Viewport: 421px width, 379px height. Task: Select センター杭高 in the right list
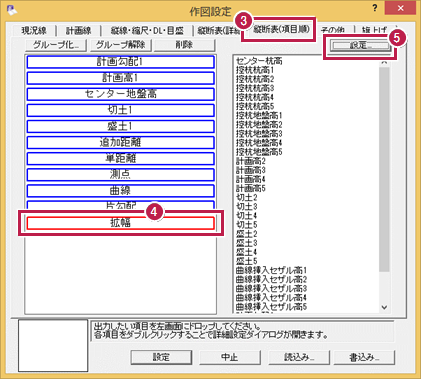tap(259, 61)
